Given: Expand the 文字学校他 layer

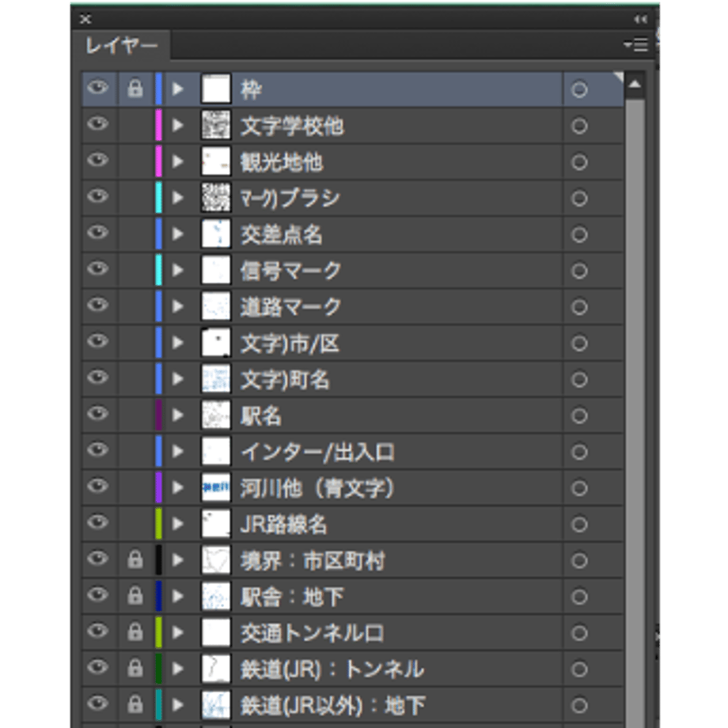Looking at the screenshot, I should tap(178, 125).
